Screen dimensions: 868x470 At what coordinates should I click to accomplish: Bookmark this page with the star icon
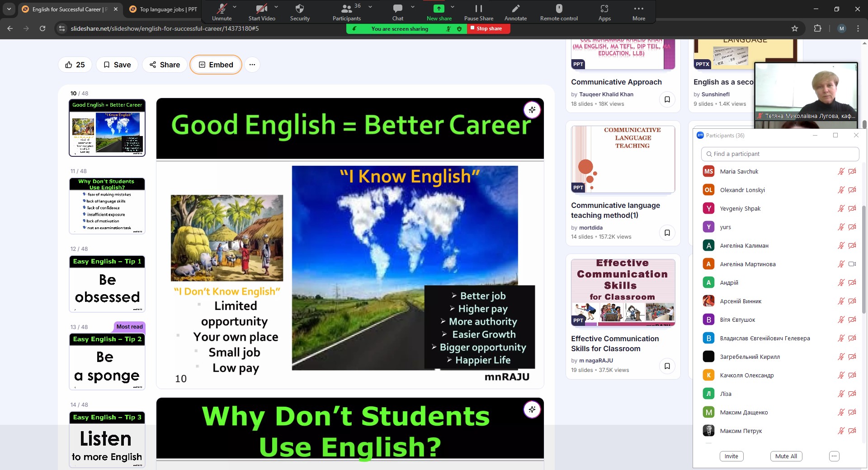[x=795, y=28]
